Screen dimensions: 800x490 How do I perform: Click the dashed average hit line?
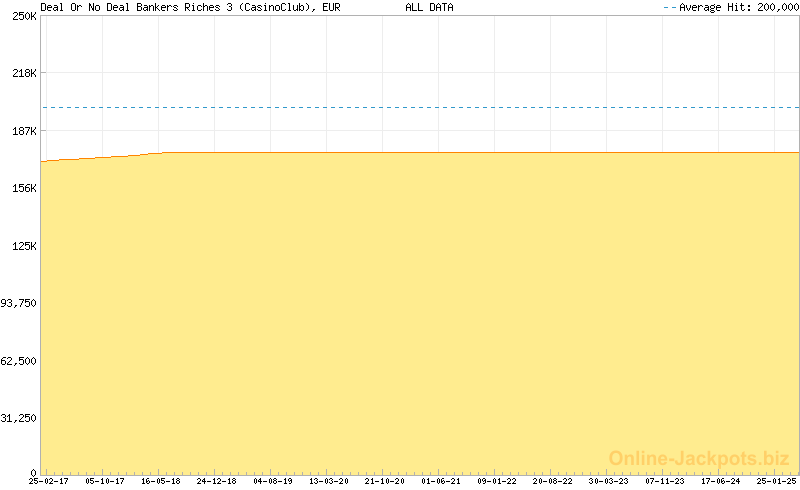[x=420, y=107]
